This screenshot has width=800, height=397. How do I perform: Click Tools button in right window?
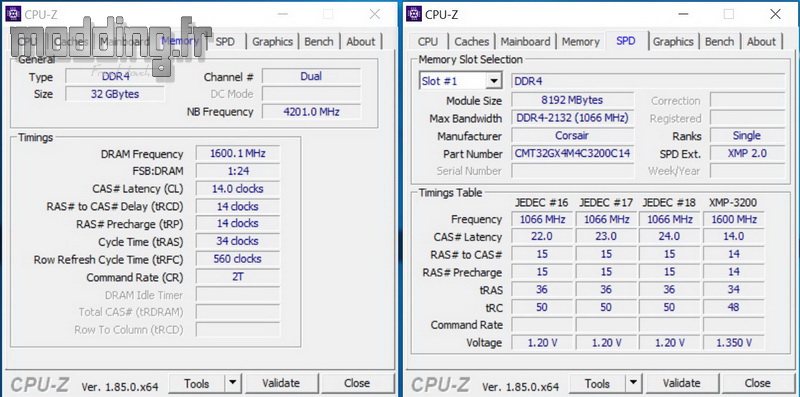[x=597, y=383]
